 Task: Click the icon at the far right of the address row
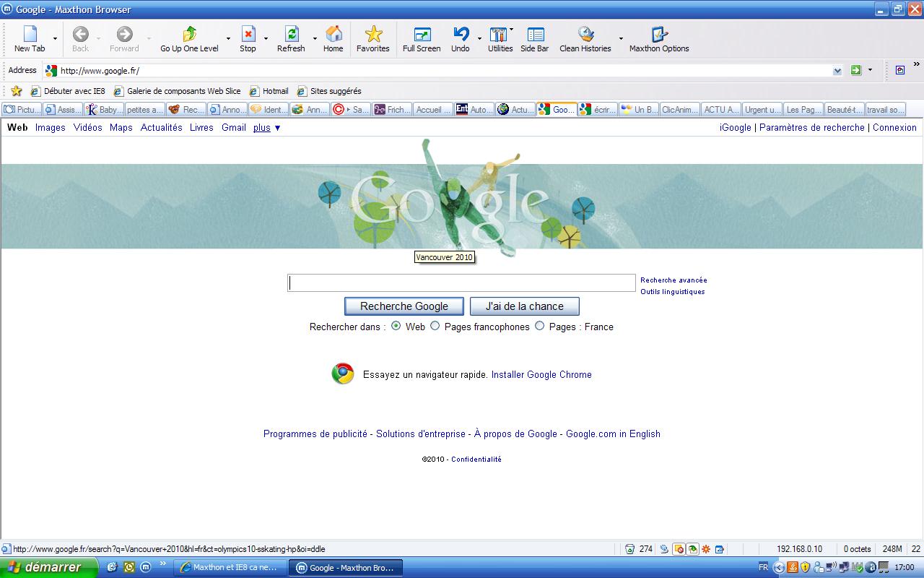coord(899,70)
